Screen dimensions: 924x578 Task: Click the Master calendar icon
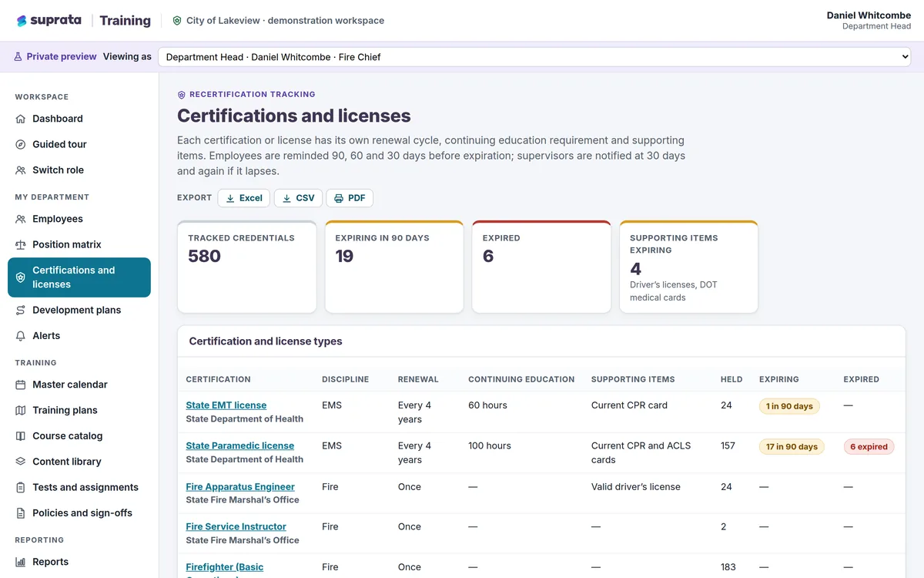pos(21,385)
